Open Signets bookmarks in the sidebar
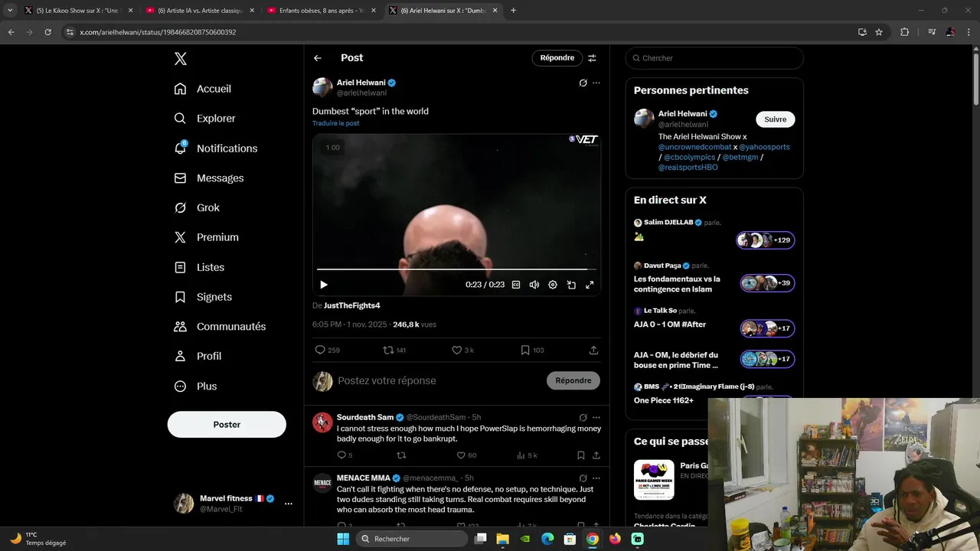 (203, 297)
